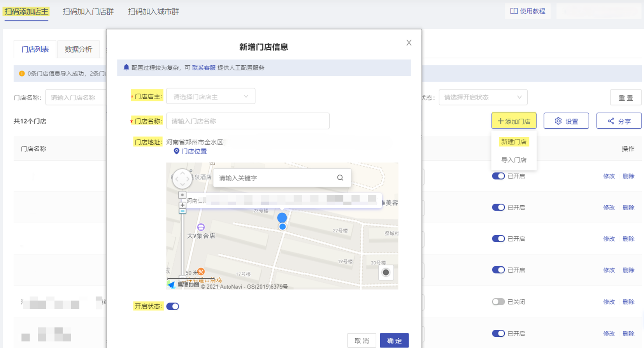Viewport: 644px width, 348px height.
Task: Open the 数据分析 tab
Action: click(79, 49)
